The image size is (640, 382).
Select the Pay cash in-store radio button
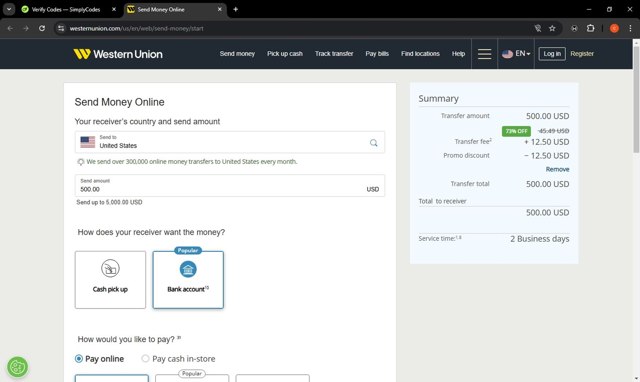[x=145, y=359]
